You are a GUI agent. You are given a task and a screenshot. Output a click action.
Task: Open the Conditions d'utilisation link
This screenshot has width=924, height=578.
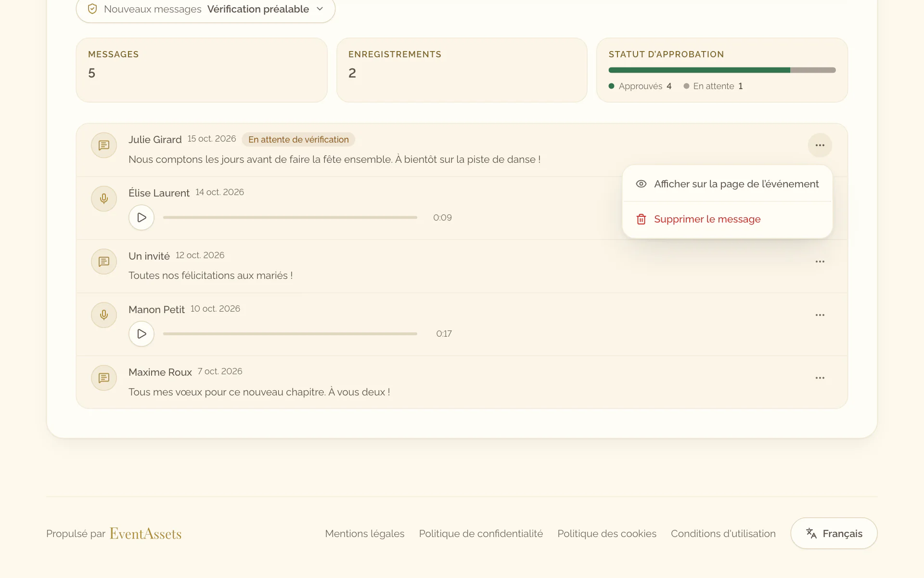point(723,534)
